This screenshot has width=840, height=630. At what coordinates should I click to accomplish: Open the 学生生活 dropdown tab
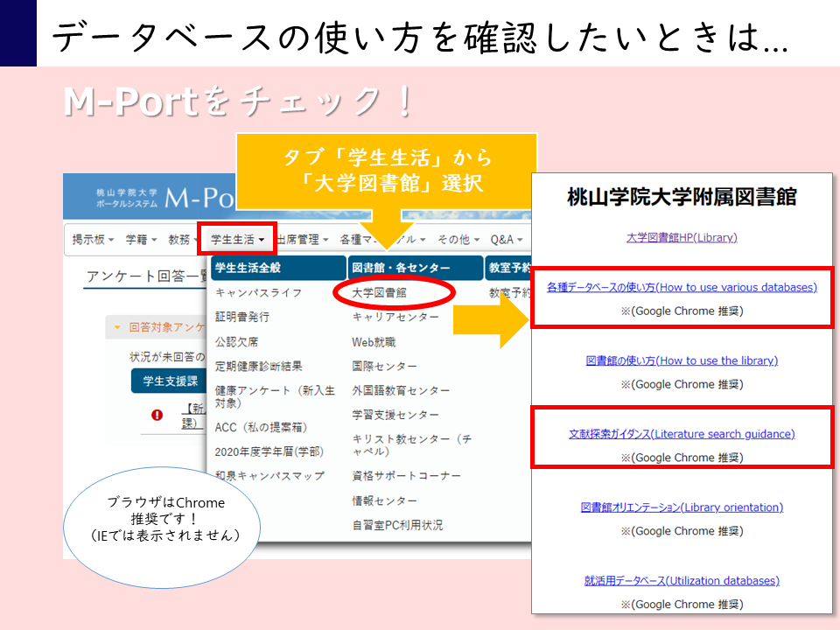tap(237, 240)
